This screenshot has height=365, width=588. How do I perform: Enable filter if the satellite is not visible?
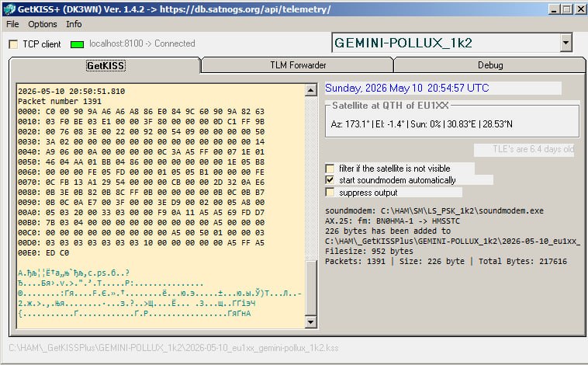pos(330,169)
